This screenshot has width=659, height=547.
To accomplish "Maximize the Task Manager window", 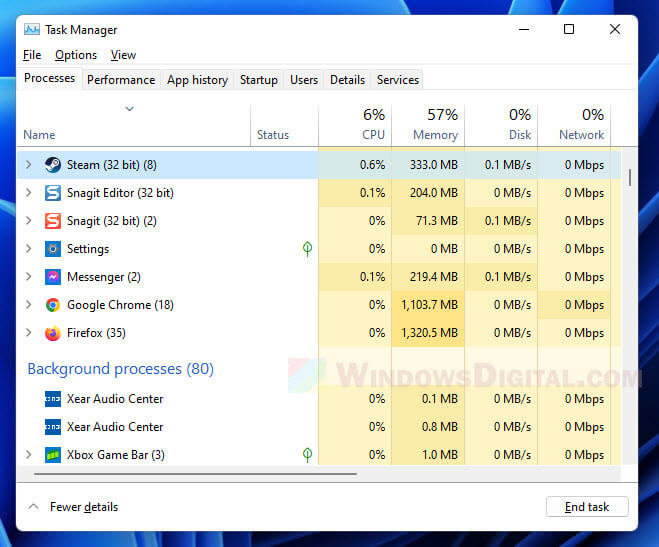I will (x=569, y=29).
